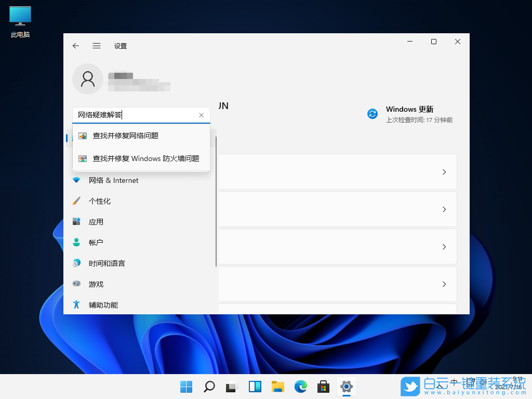Click the back arrow in Settings
This screenshot has height=399, width=532.
pyautogui.click(x=75, y=46)
